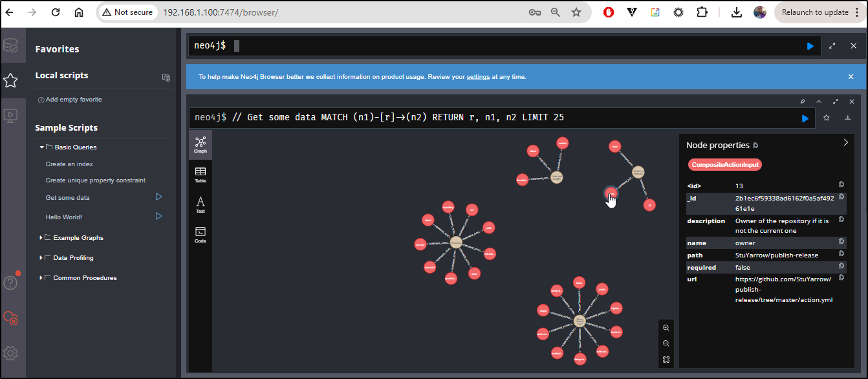Bookmark this page with the star
Viewport: 868px width, 379px height.
(576, 12)
